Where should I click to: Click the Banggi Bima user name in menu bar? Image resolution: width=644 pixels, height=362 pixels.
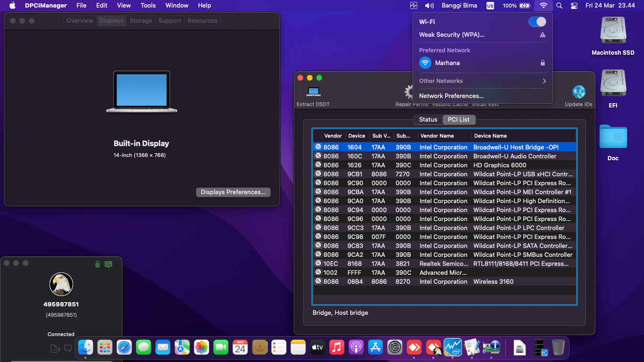(459, 6)
